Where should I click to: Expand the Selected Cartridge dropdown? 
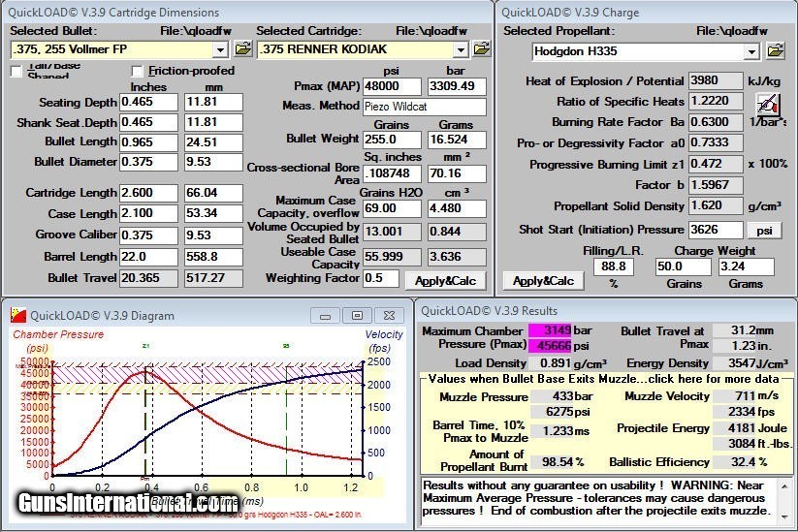coord(463,48)
